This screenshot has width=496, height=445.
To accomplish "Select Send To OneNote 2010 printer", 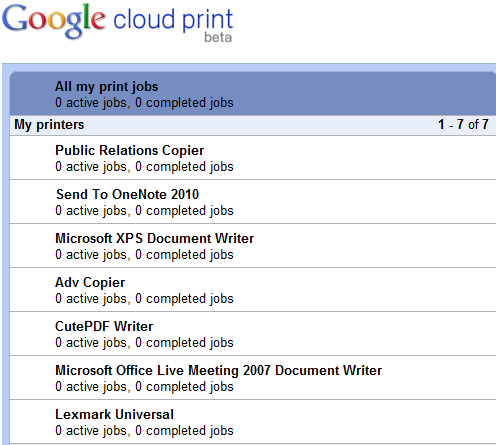I will [253, 202].
